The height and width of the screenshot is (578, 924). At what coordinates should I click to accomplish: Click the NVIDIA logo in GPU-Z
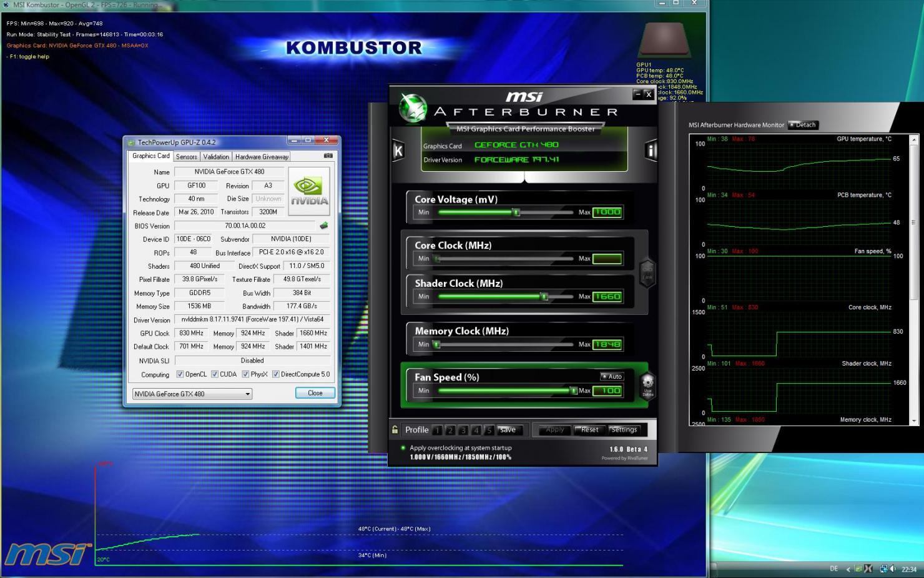click(309, 191)
